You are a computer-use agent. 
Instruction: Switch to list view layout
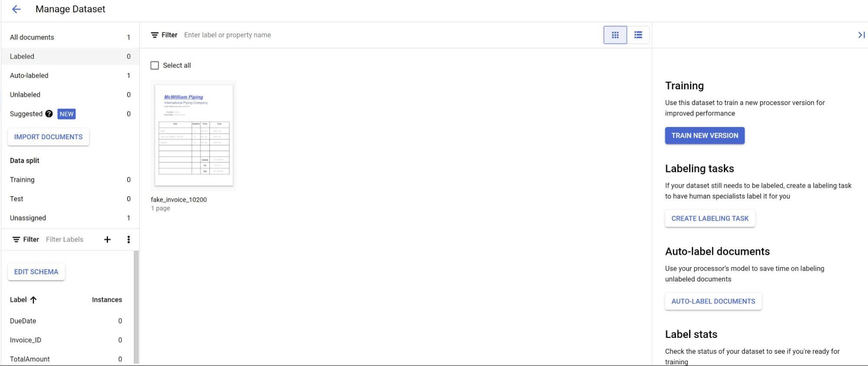tap(638, 35)
